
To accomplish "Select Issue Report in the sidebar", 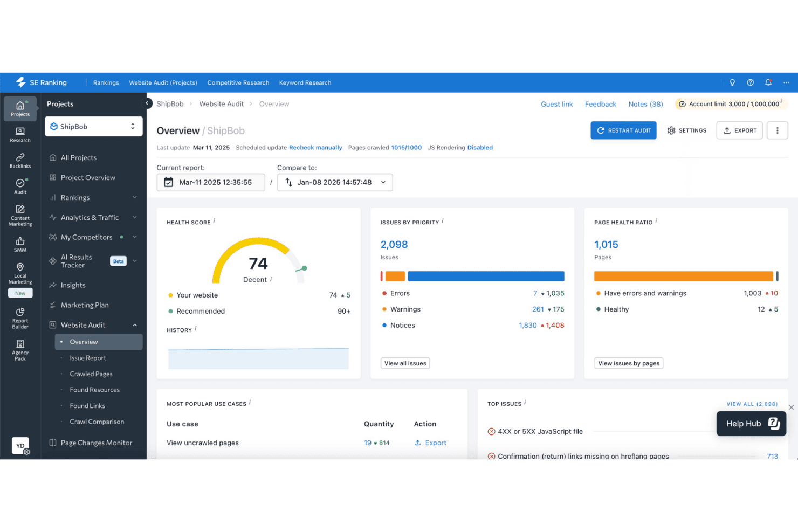I will point(88,358).
